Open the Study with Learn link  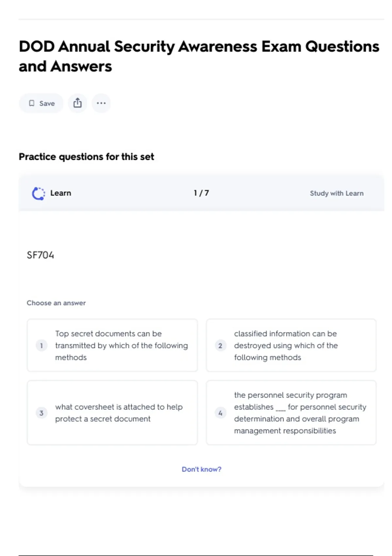(x=336, y=193)
